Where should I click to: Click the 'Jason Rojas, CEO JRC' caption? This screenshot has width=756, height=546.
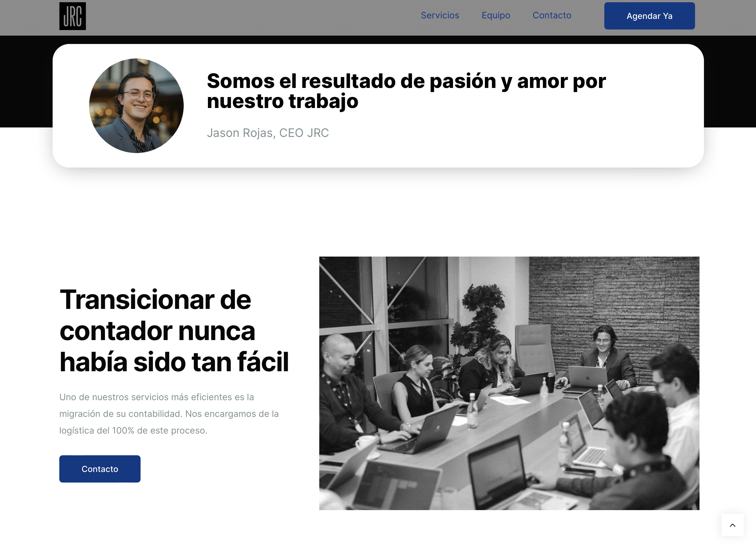268,133
